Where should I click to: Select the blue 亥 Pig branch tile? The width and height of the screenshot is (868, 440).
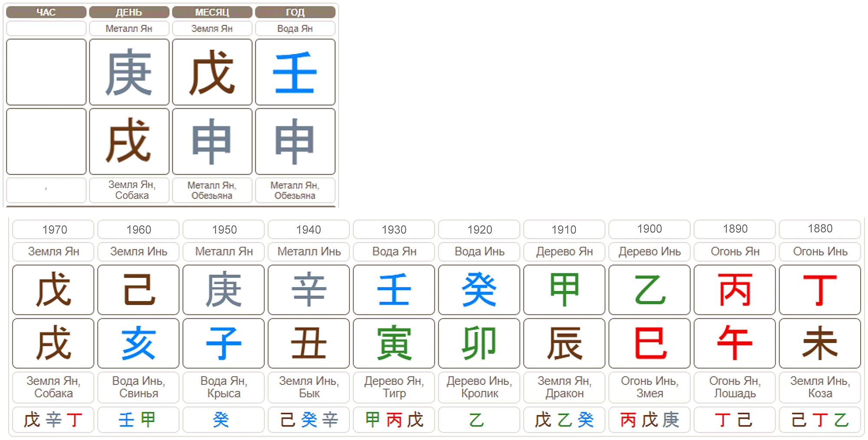click(x=138, y=344)
